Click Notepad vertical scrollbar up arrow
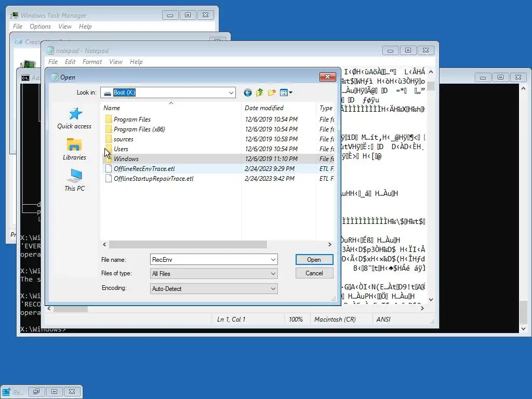Viewport: 532px width, 399px height. (x=431, y=72)
